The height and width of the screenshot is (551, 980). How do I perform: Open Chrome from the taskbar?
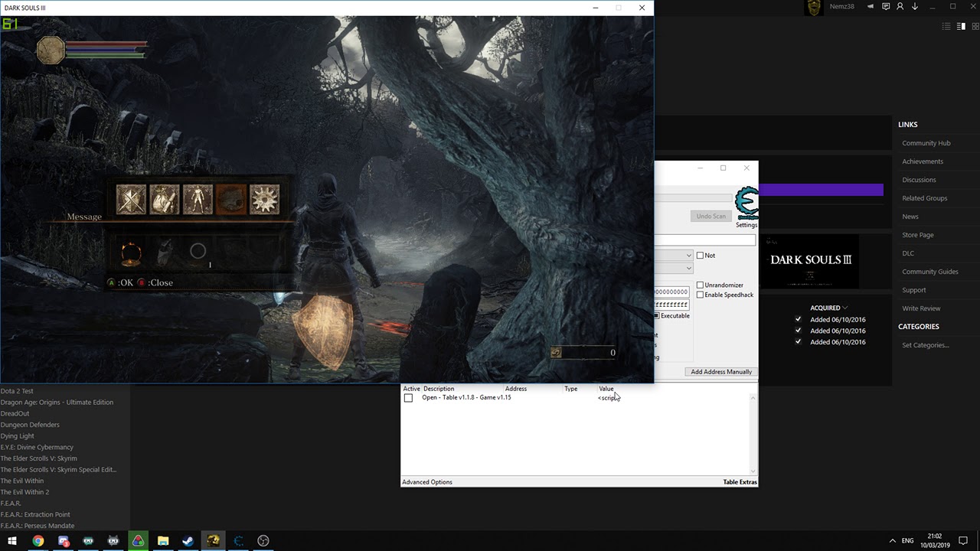coord(38,540)
